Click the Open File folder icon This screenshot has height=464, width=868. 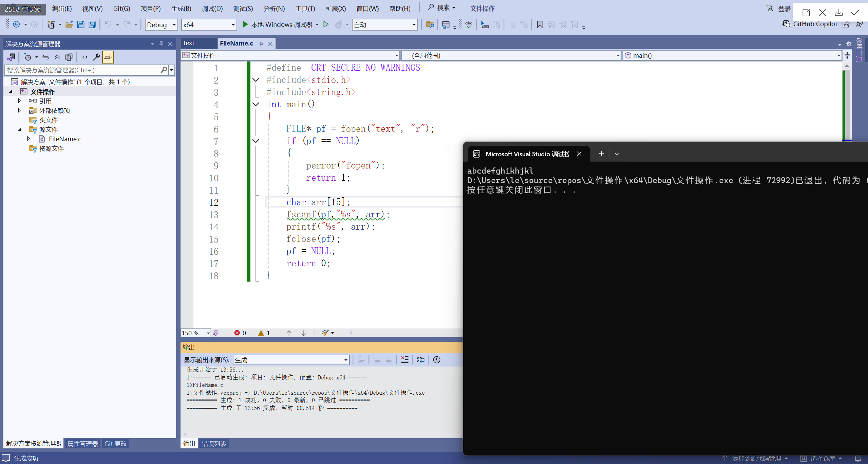(69, 24)
